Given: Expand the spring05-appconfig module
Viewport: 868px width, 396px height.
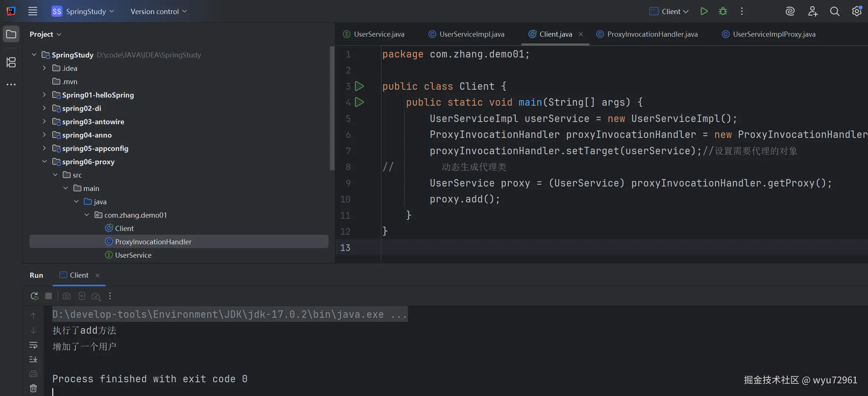Looking at the screenshot, I should point(44,148).
